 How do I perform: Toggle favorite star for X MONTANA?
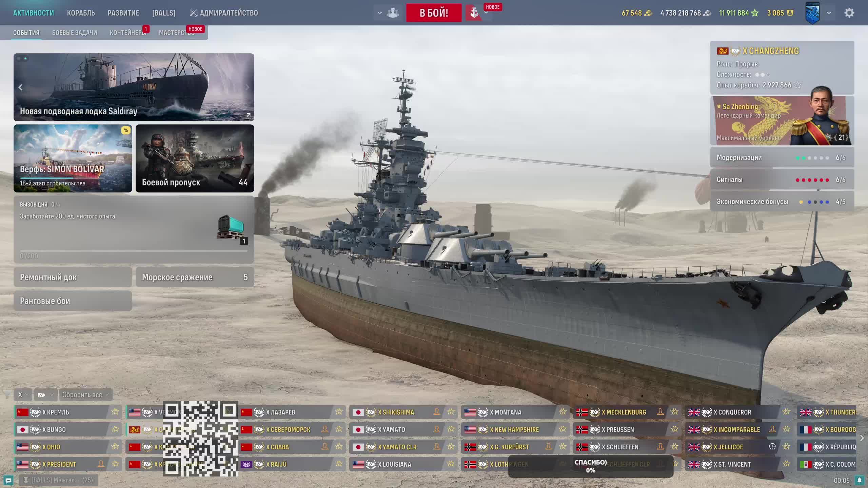(563, 412)
